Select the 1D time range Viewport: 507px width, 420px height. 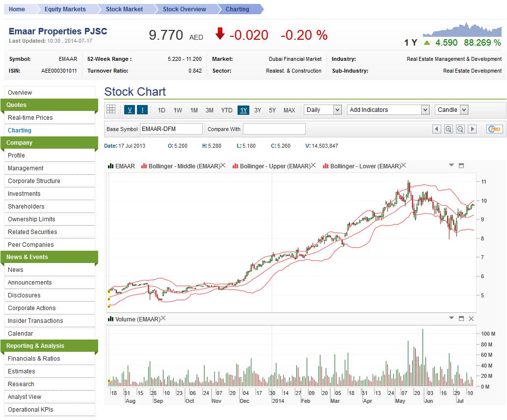click(161, 110)
